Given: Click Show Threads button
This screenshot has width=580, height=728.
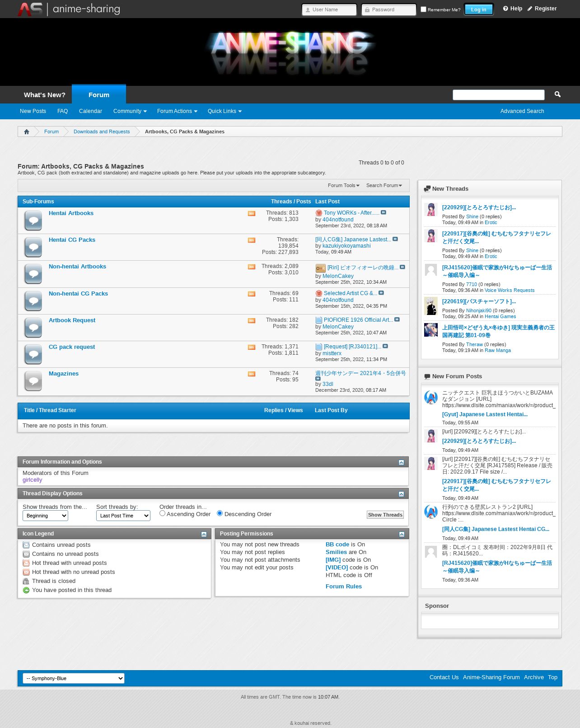Looking at the screenshot, I should 385,515.
